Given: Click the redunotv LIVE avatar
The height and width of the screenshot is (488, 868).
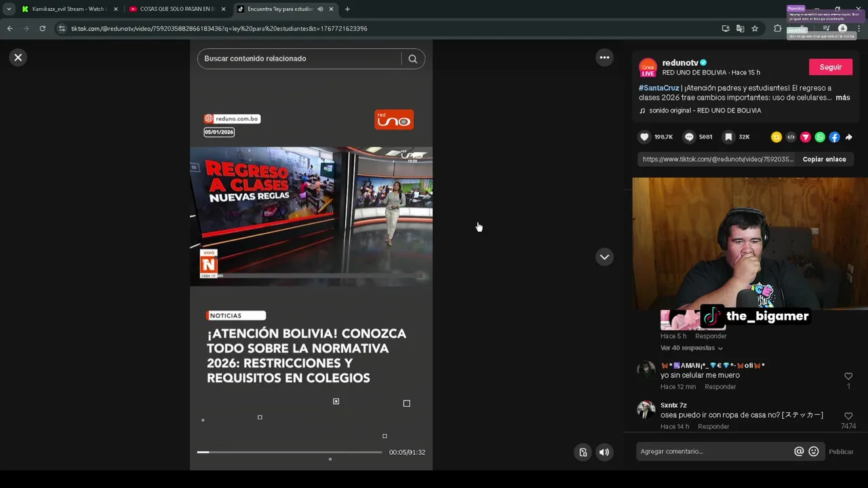Looking at the screenshot, I should [648, 68].
